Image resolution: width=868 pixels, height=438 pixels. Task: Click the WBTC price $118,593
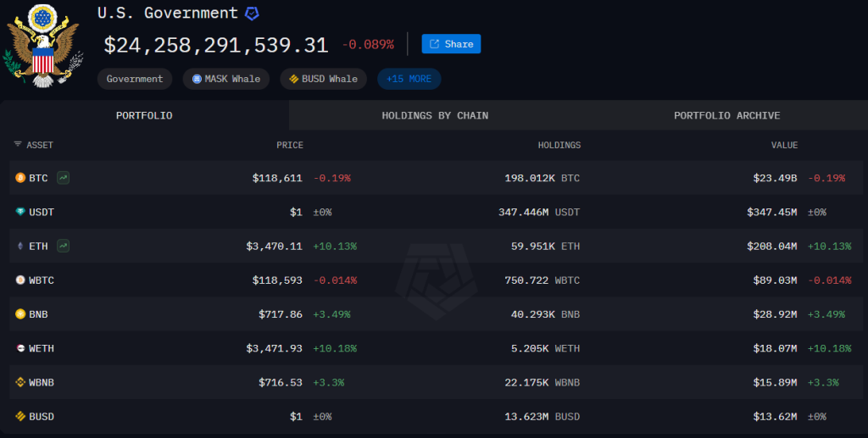pos(277,280)
